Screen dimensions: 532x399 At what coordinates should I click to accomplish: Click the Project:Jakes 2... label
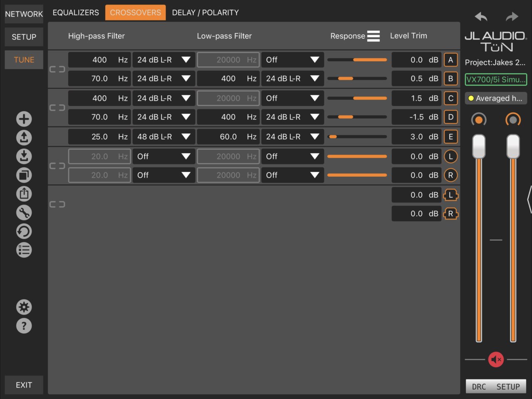(x=495, y=62)
